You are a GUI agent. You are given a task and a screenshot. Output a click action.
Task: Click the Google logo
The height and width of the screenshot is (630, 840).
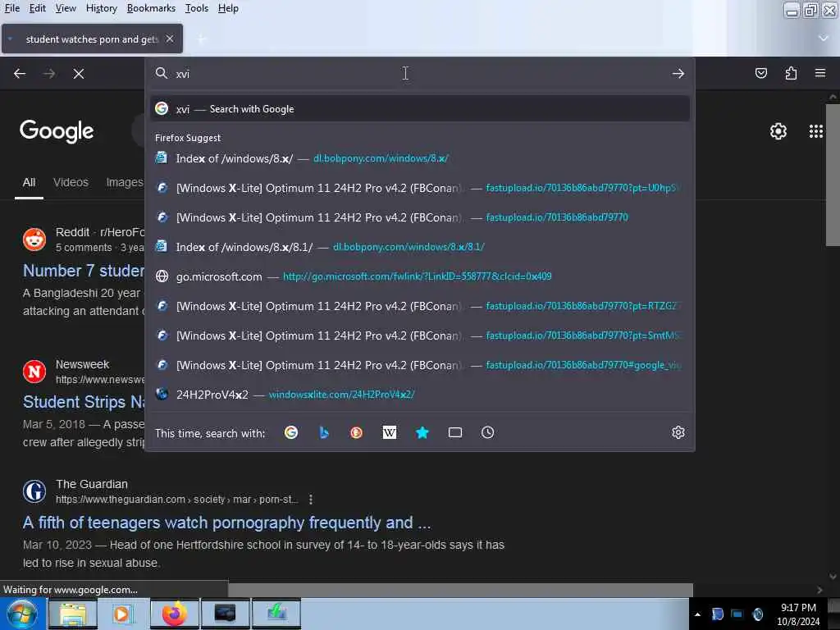57,131
